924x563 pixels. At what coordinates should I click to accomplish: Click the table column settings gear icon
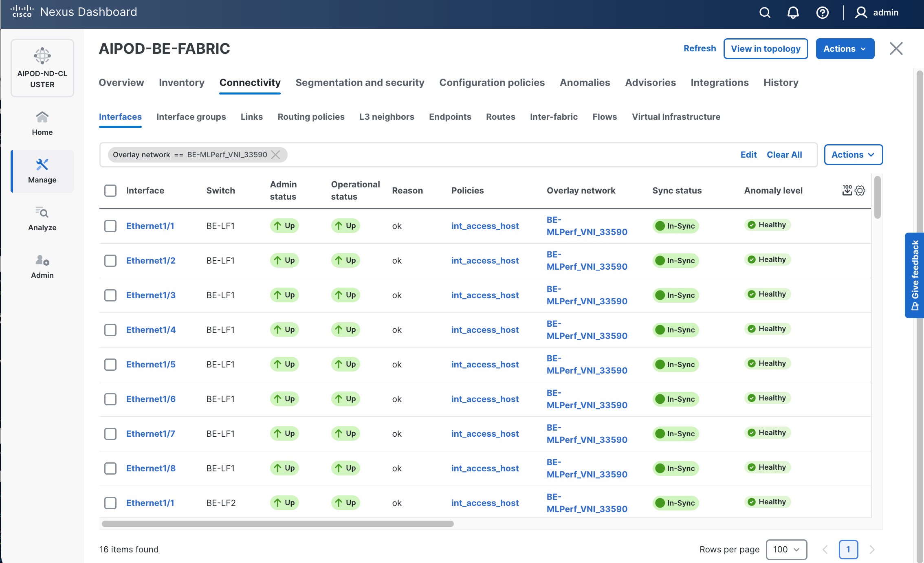860,190
